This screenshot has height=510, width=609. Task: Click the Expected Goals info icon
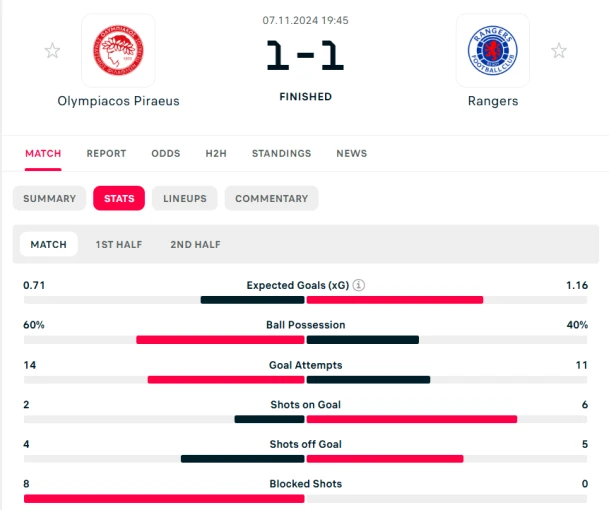(x=358, y=285)
